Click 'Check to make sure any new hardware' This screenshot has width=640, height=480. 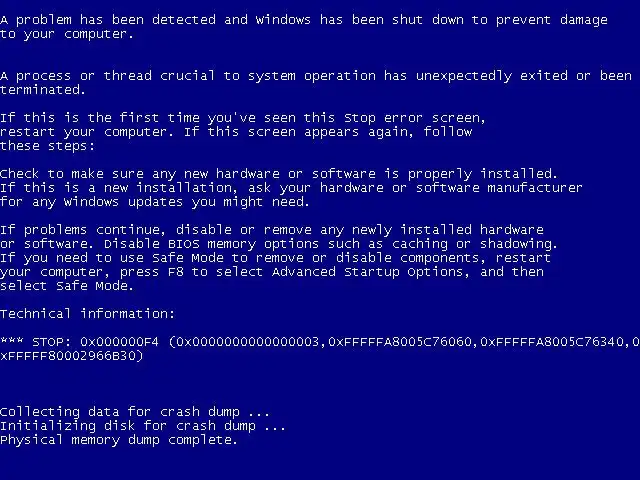pyautogui.click(x=140, y=174)
